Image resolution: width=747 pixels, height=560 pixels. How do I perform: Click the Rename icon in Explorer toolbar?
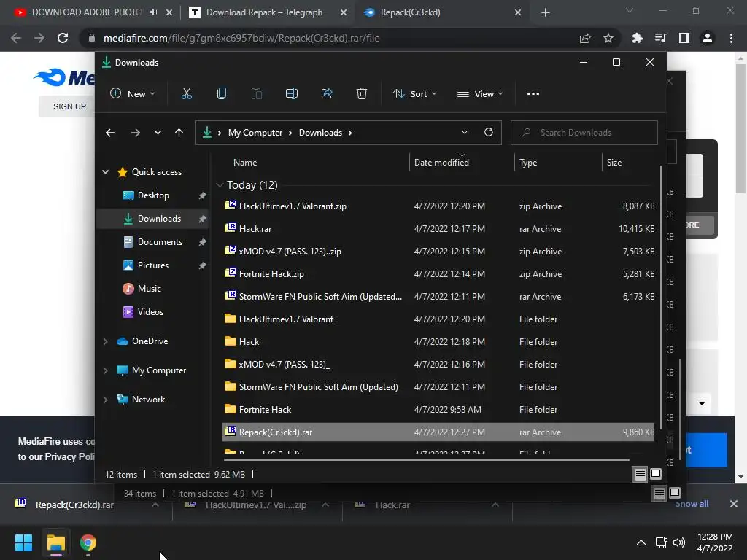[x=292, y=94]
